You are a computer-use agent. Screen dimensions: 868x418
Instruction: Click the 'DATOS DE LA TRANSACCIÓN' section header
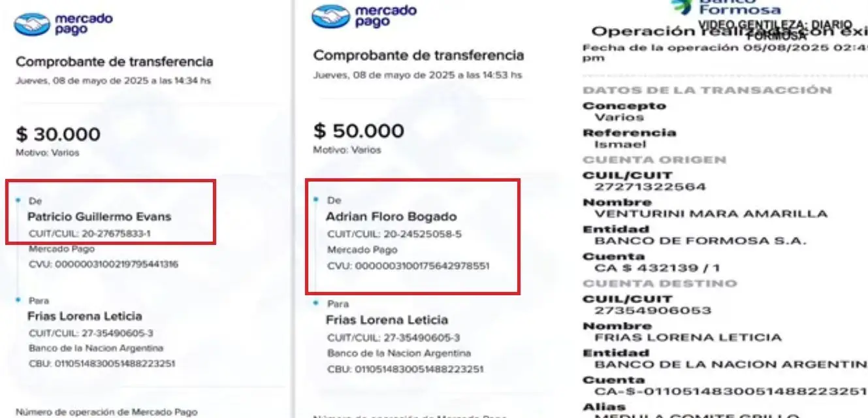pos(707,90)
